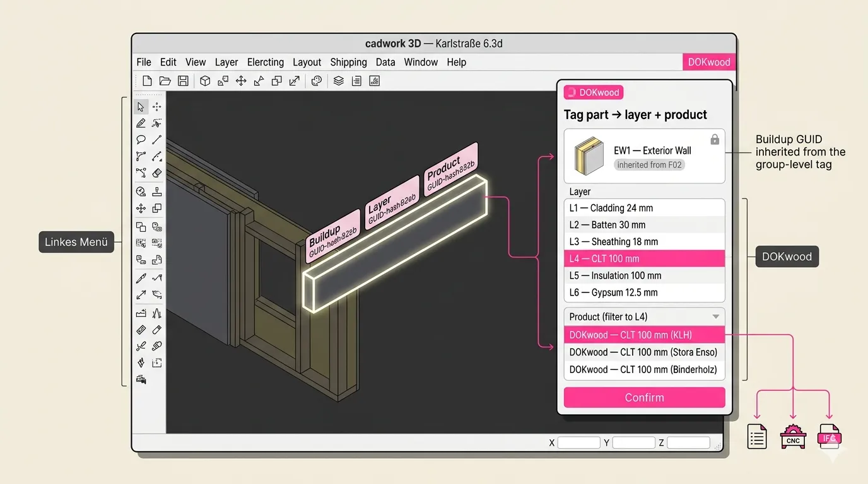Viewport: 868px width, 484px height.
Task: Select layer L1 — Cladding 24 mm
Action: [644, 208]
